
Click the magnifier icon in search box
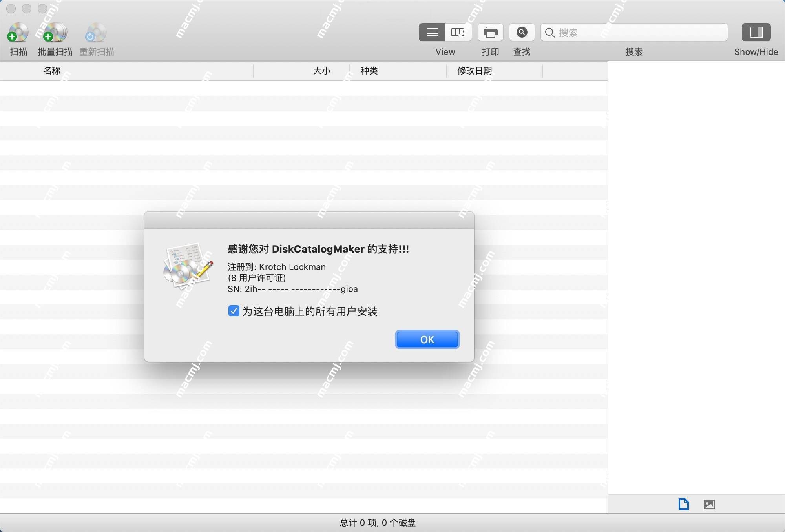point(550,33)
